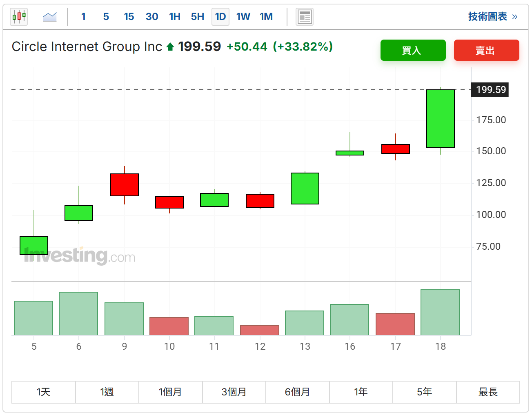Click the volume bar for day 9

tap(124, 319)
